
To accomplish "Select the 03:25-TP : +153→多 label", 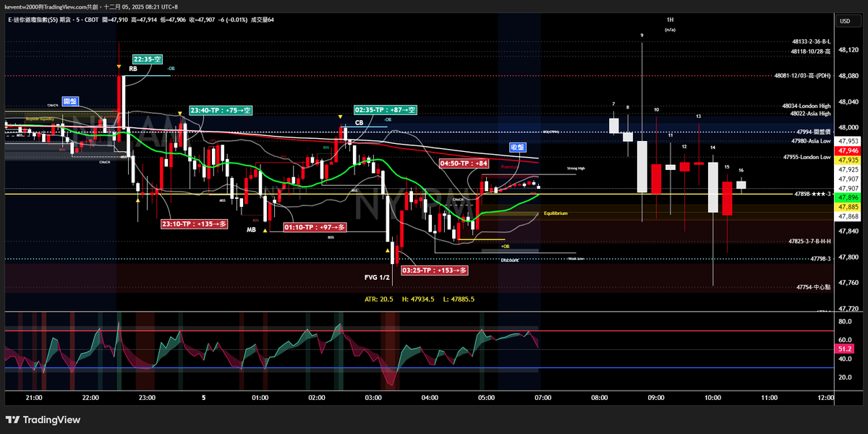I will click(434, 270).
